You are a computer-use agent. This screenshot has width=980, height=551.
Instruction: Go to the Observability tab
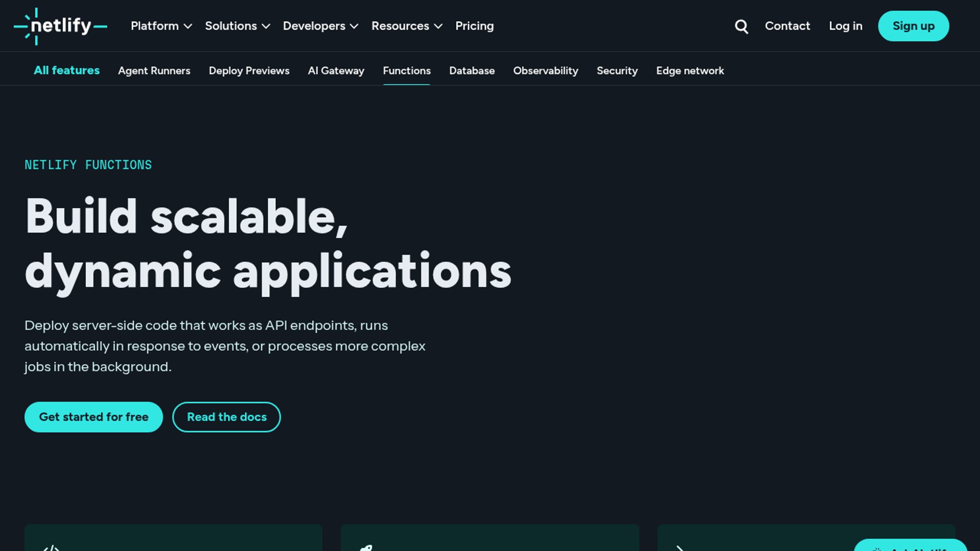(546, 71)
